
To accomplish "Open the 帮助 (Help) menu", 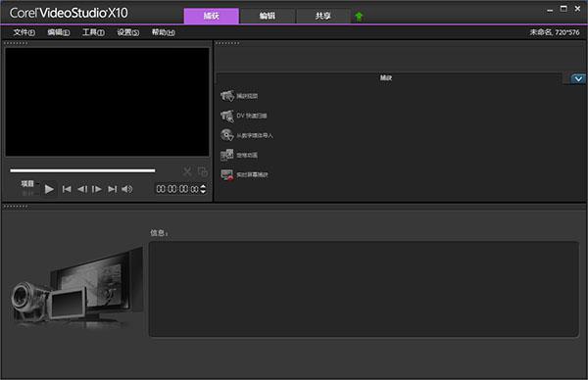I will (x=163, y=32).
